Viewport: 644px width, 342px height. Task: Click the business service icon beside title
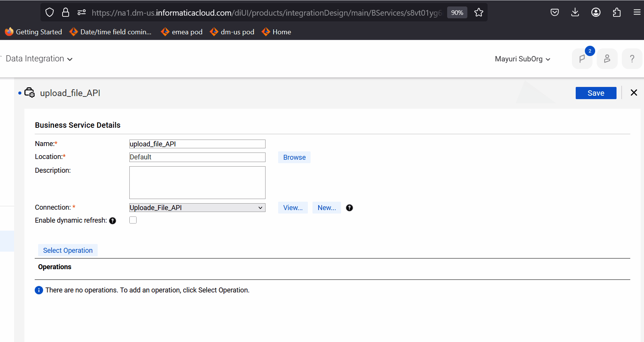(29, 93)
